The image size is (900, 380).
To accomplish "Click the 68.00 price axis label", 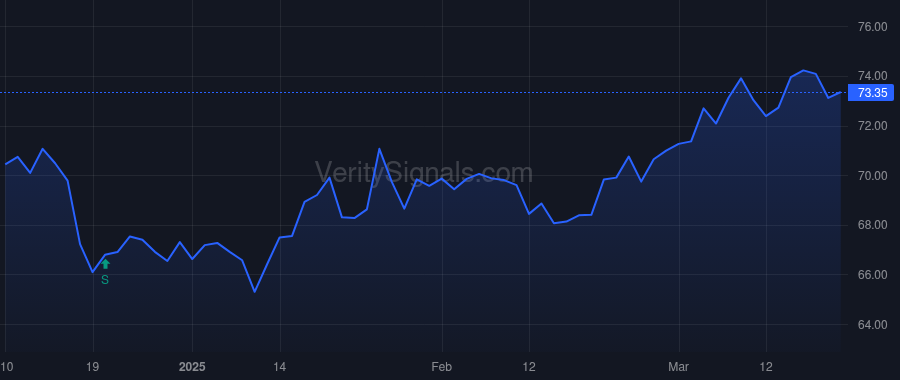I will tap(872, 225).
